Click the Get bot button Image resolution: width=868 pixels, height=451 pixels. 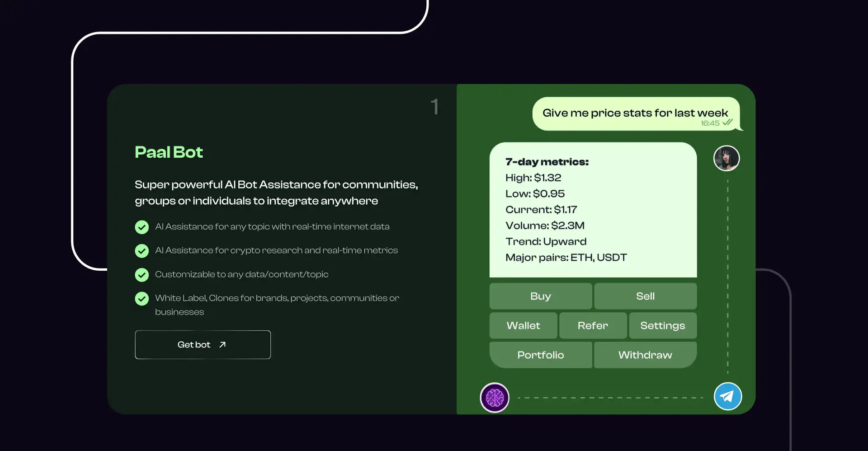click(x=203, y=345)
